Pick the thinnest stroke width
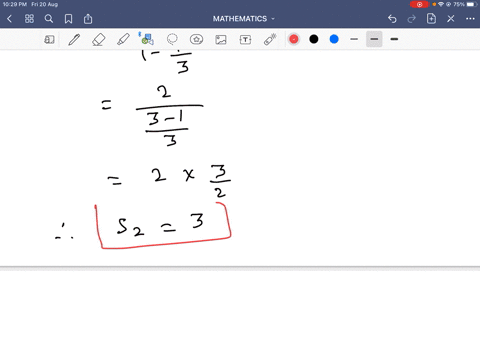The width and height of the screenshot is (480, 360). pos(354,39)
